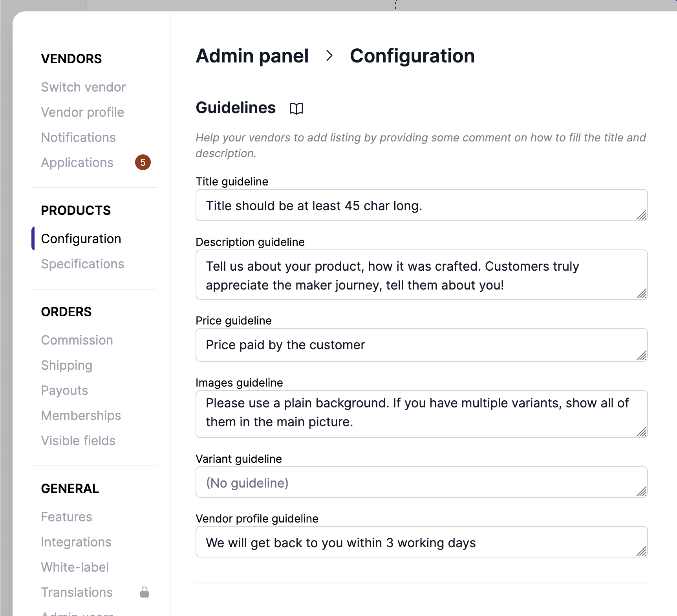Viewport: 677px width, 616px height.
Task: Open the Guidelines book documentation icon
Action: coord(296,108)
